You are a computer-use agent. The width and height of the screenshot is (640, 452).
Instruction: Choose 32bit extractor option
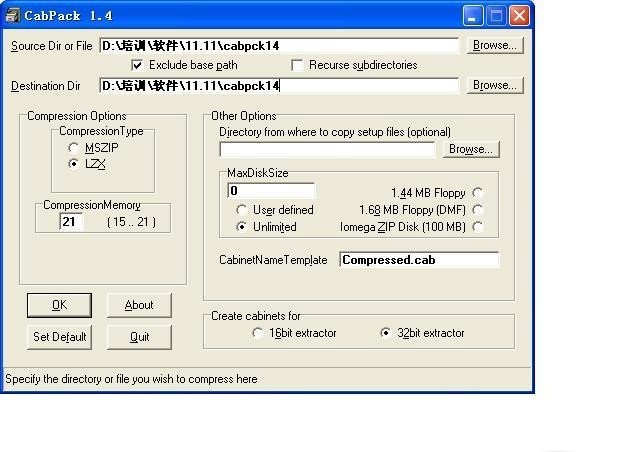click(385, 333)
